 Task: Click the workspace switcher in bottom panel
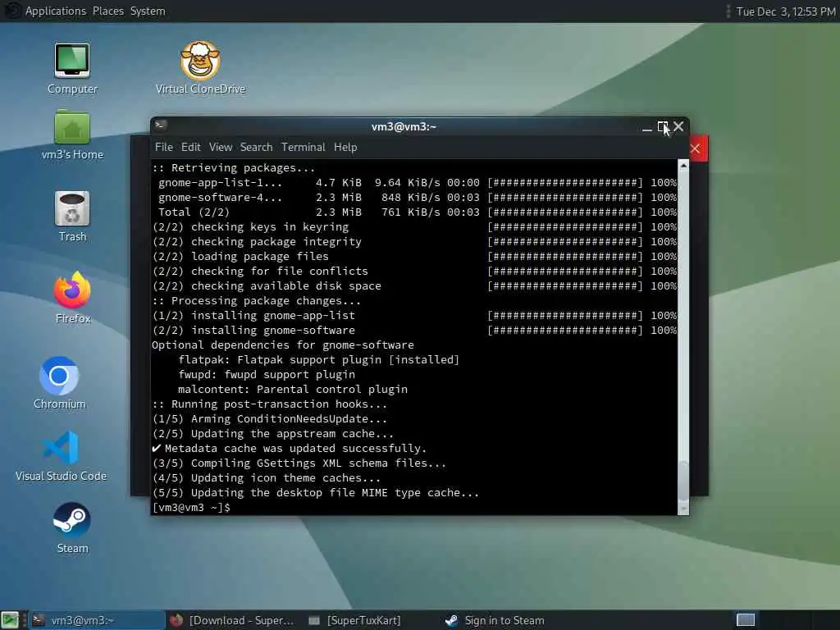(x=745, y=620)
